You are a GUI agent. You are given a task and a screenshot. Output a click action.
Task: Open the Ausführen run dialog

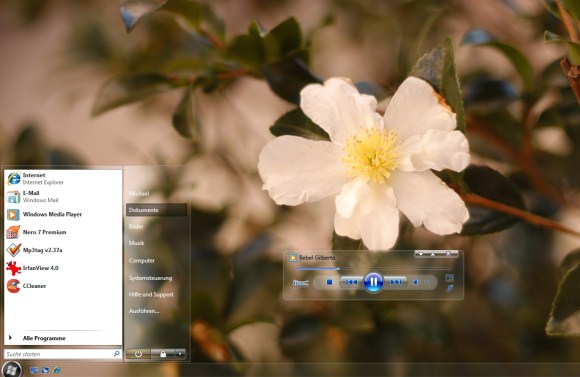[x=144, y=311]
